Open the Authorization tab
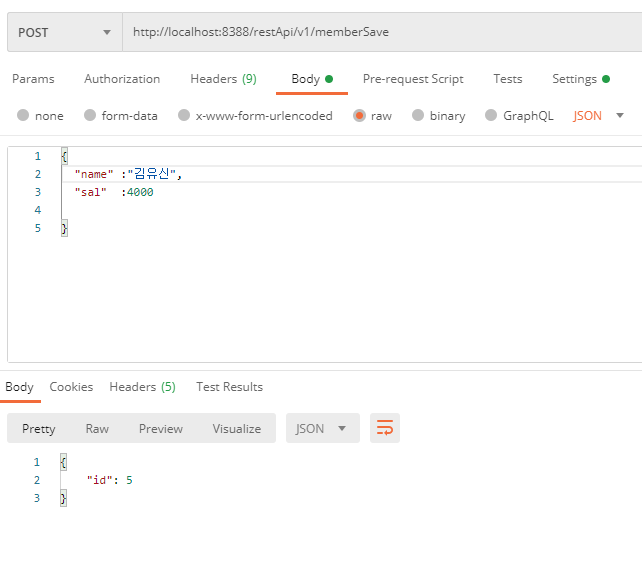The width and height of the screenshot is (642, 565). 122,79
